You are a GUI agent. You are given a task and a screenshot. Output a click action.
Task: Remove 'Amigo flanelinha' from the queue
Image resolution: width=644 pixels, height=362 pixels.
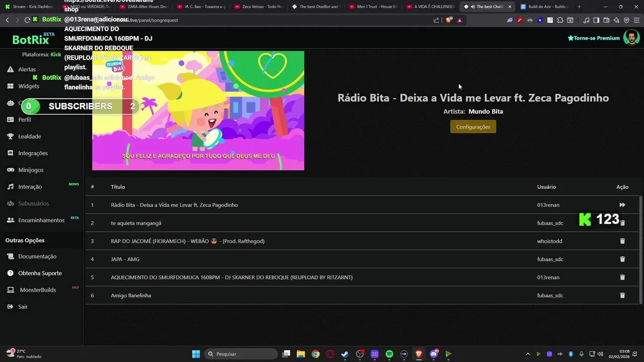(x=622, y=295)
